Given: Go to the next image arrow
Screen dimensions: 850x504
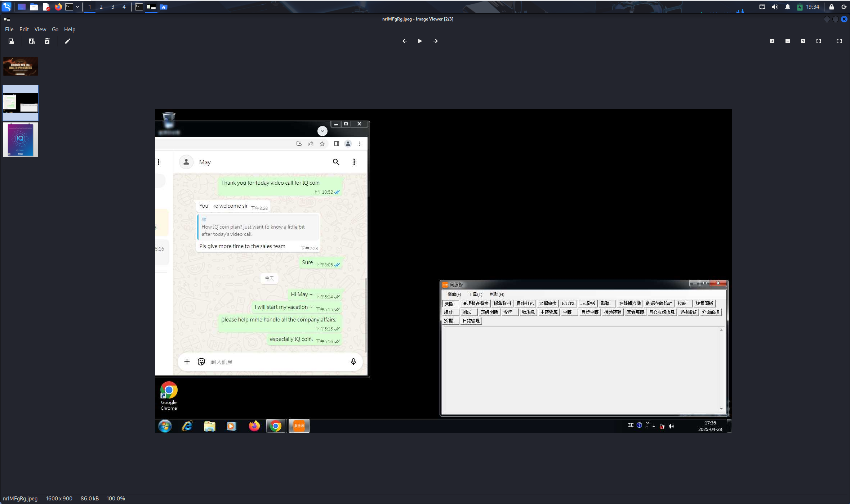Looking at the screenshot, I should [436, 41].
